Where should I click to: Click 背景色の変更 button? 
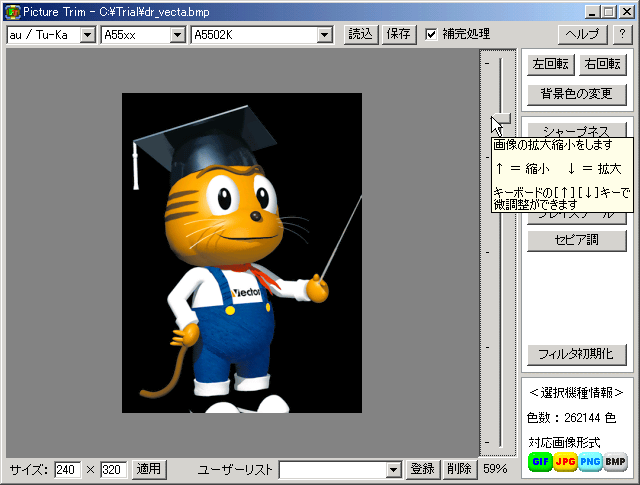point(577,94)
